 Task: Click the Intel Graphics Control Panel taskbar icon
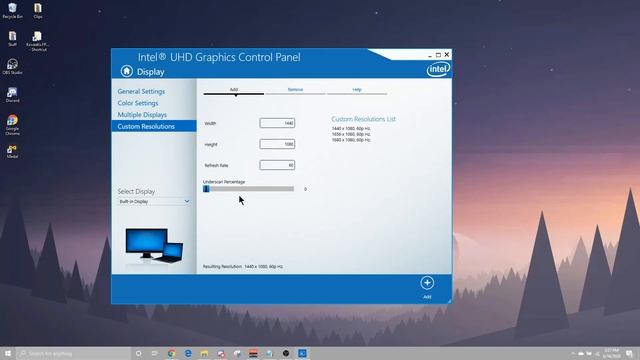[x=302, y=353]
